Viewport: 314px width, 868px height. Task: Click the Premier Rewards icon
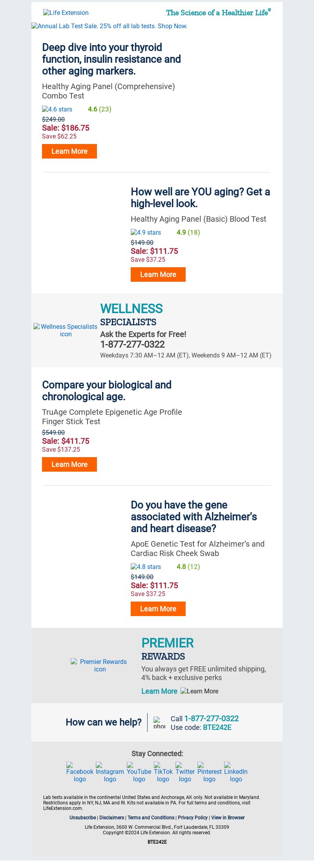pyautogui.click(x=100, y=665)
